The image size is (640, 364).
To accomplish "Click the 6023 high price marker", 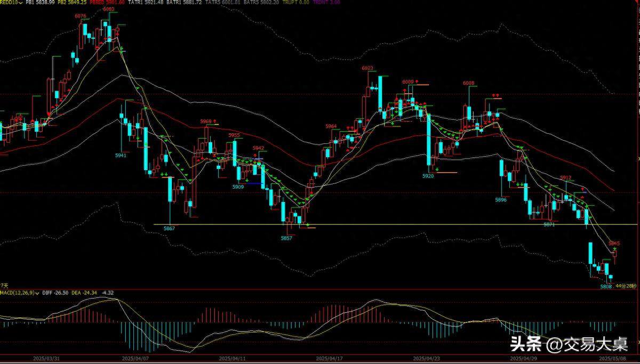I will coord(367,68).
